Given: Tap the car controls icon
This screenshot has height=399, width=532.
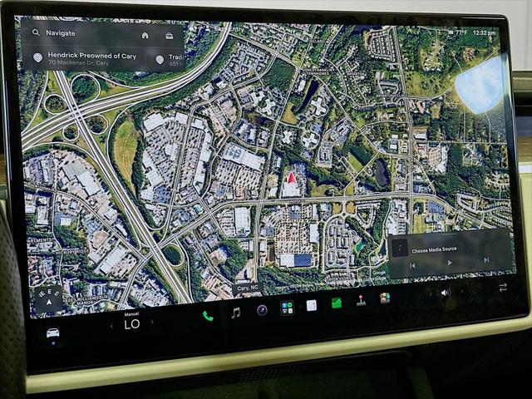Looking at the screenshot, I should click(53, 332).
